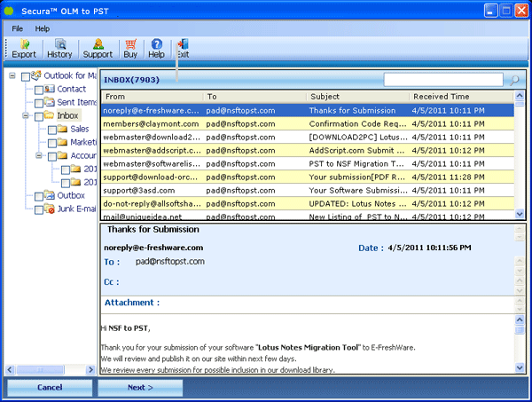Click the Export toolbar icon
Image resolution: width=532 pixels, height=402 pixels.
point(25,43)
